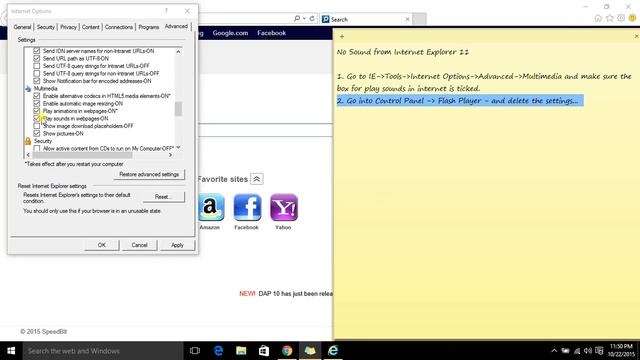This screenshot has width=640, height=360.
Task: Toggle Send UTF-8 query strings for non-Intranet URLs
Action: click(37, 73)
